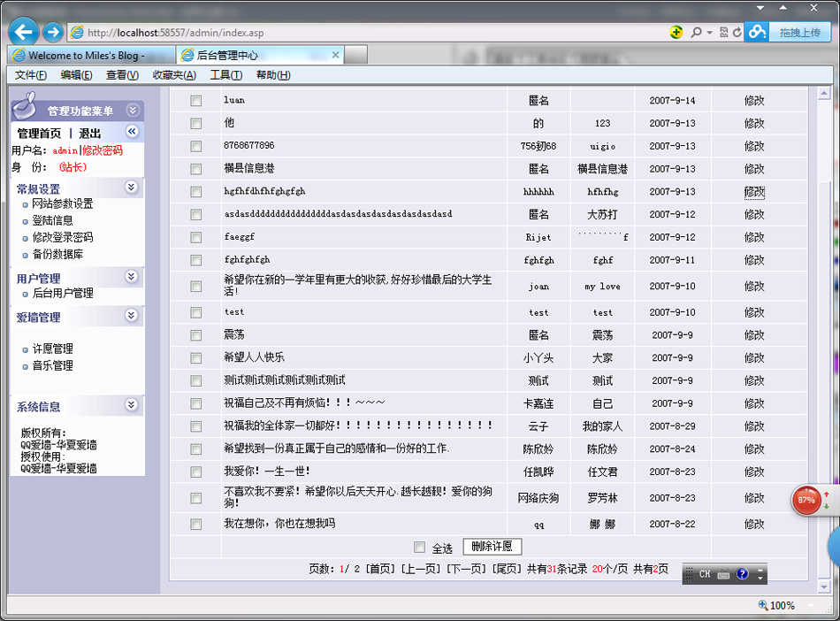Viewport: 840px width, 621px height.
Task: Switch to Welcome to Miles's Blog tab
Action: pos(91,55)
